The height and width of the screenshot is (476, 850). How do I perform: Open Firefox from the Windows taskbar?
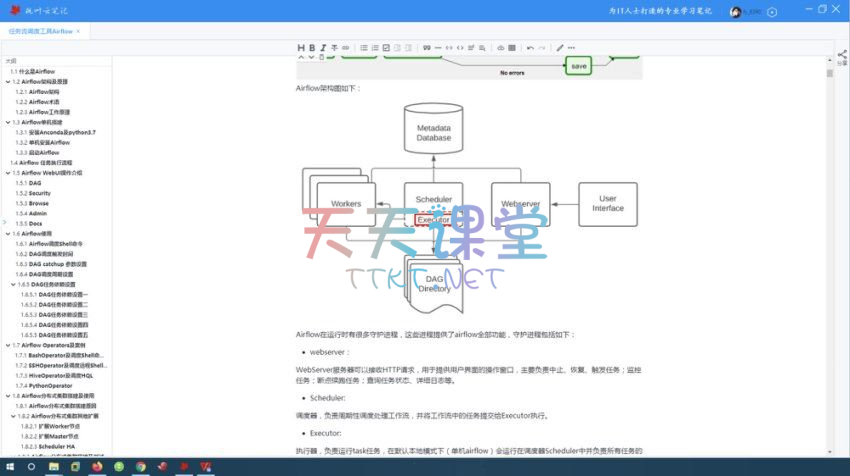click(97, 466)
